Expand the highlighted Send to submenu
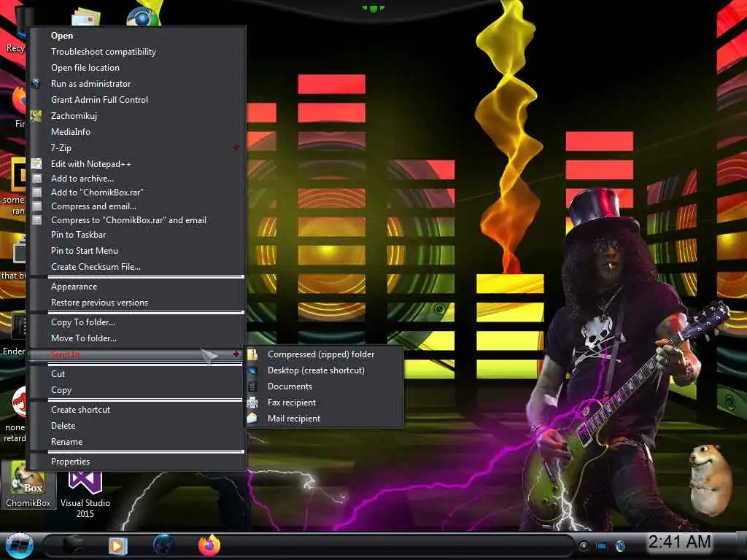 click(x=136, y=354)
